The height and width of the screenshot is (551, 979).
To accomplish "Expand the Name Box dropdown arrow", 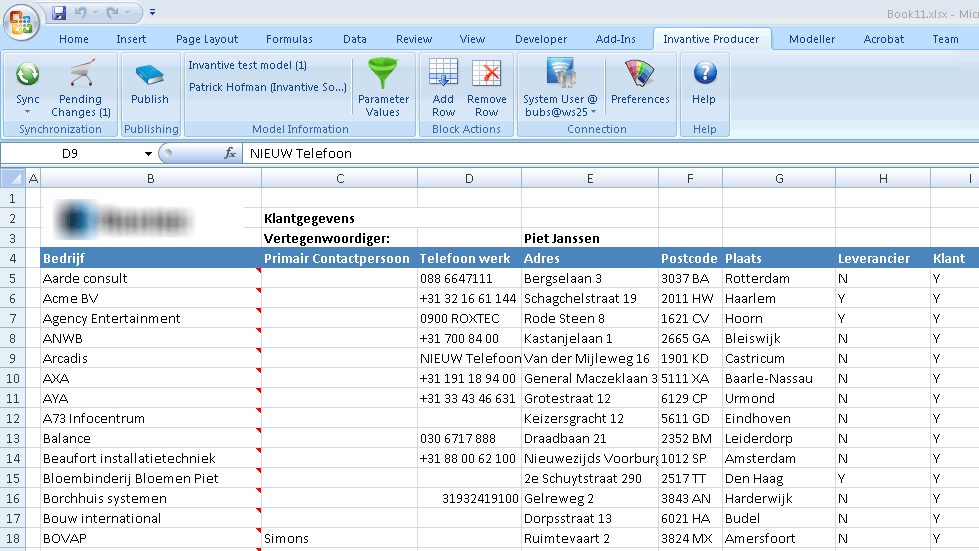I will [x=148, y=154].
